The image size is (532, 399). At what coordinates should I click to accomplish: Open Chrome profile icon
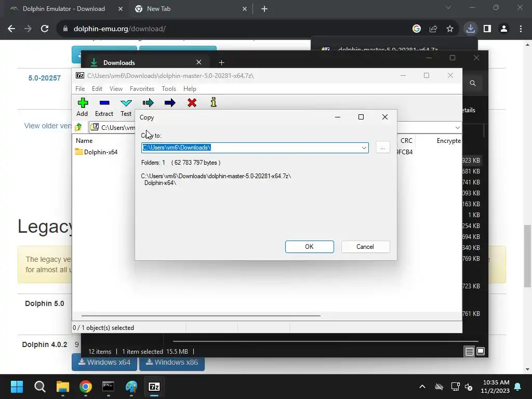[504, 29]
